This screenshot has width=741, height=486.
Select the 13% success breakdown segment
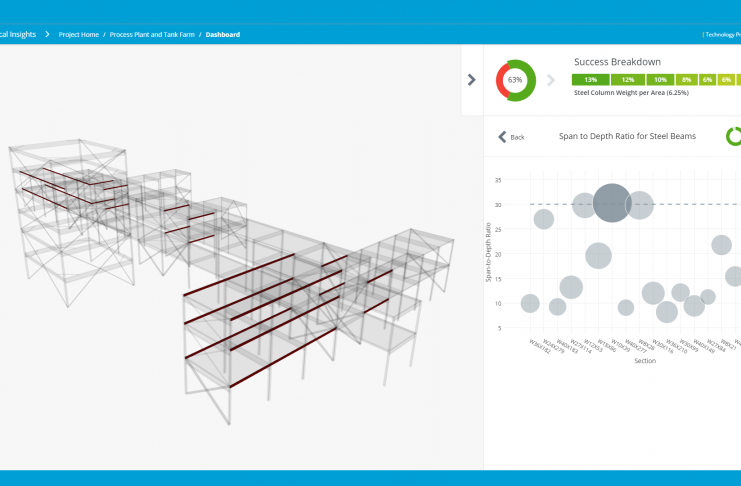(x=591, y=79)
